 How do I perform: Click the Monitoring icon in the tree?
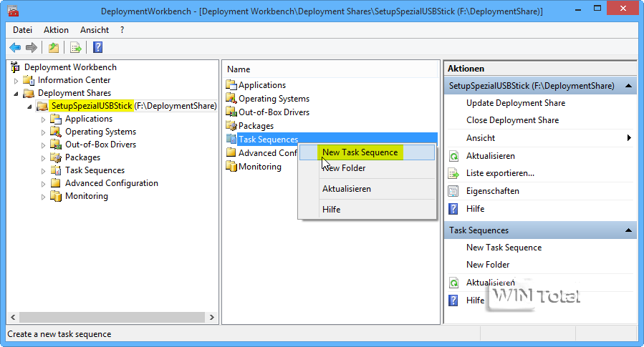pyautogui.click(x=55, y=196)
